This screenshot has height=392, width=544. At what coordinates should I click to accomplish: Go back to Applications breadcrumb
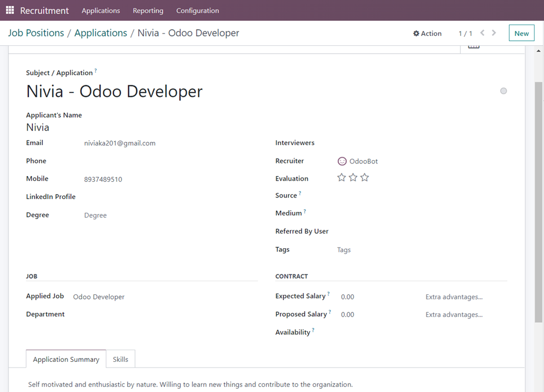point(100,33)
